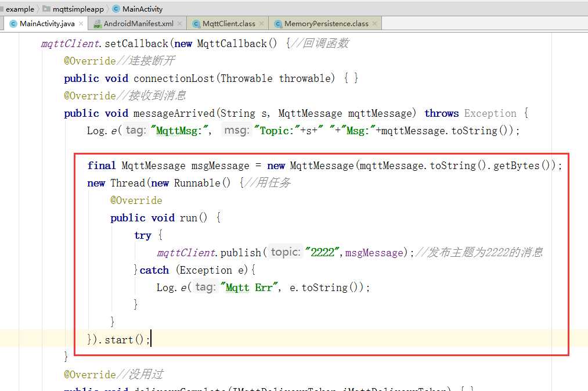Click the run() method name

(193, 218)
